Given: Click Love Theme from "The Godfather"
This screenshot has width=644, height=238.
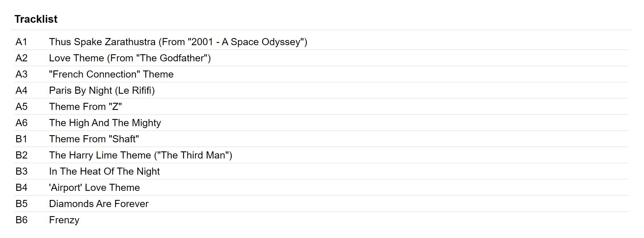Looking at the screenshot, I should click(130, 58).
